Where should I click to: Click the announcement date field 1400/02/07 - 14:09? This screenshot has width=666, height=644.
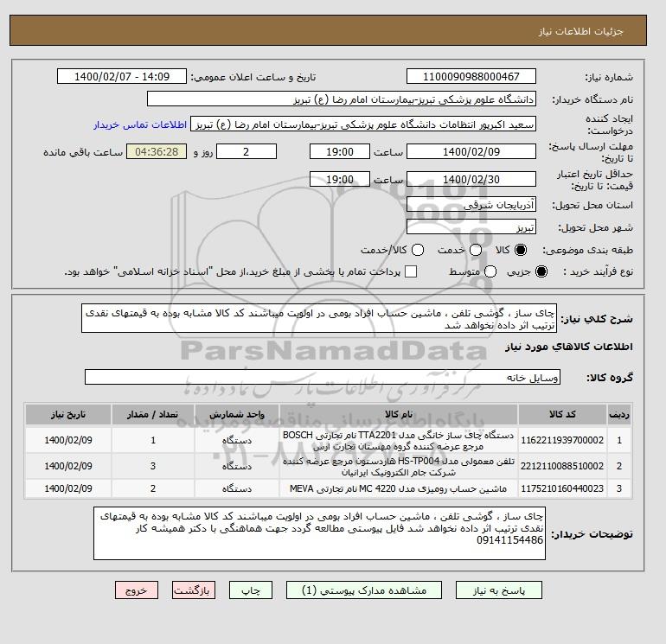coord(122,76)
